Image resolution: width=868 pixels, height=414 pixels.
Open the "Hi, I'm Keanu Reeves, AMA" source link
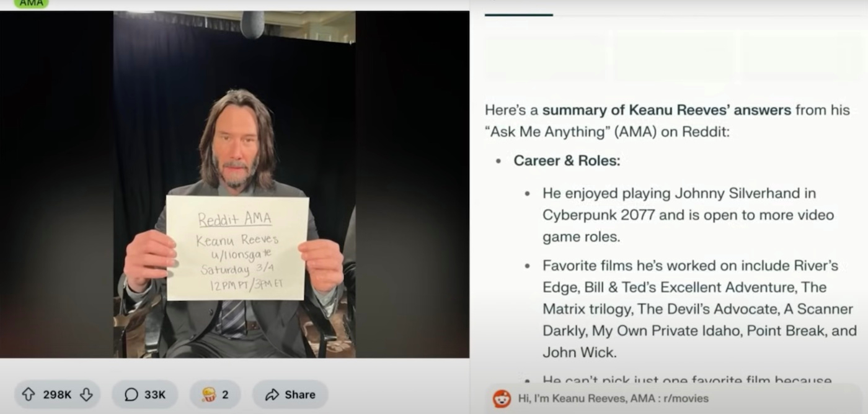(613, 398)
